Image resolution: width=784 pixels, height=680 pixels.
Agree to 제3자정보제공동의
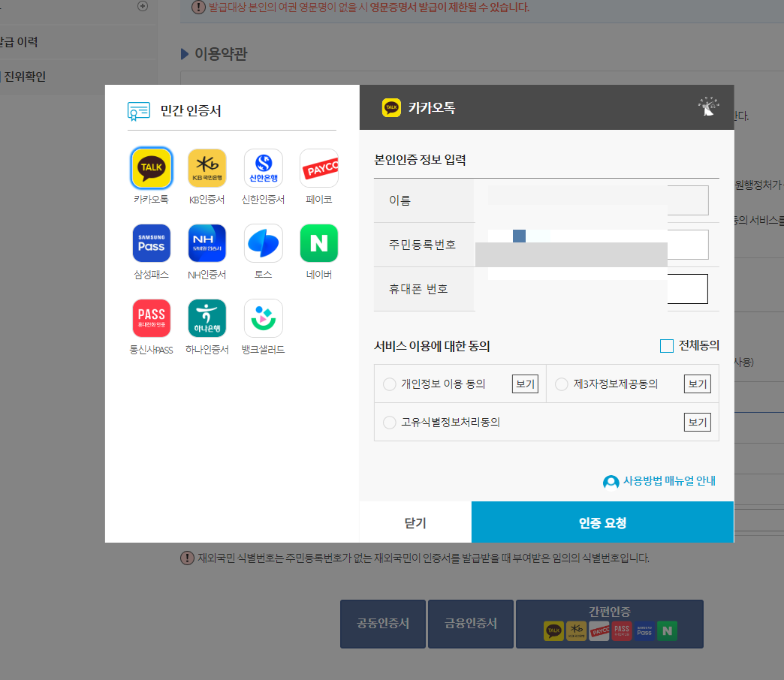(x=562, y=384)
